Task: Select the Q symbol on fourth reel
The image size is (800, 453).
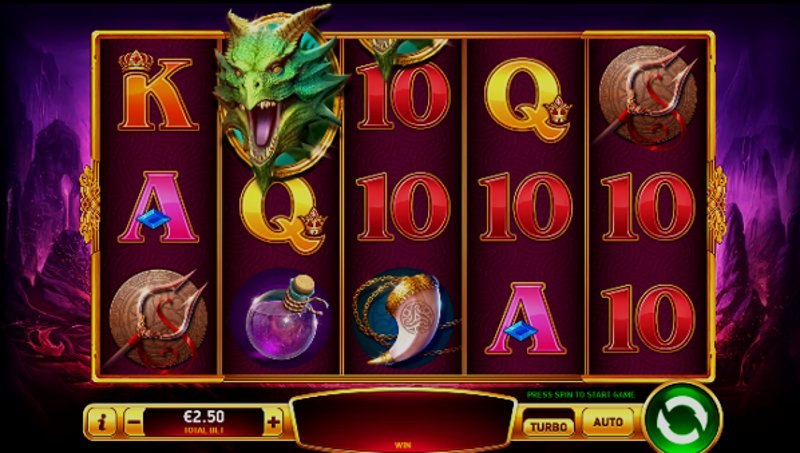Action: tap(528, 99)
